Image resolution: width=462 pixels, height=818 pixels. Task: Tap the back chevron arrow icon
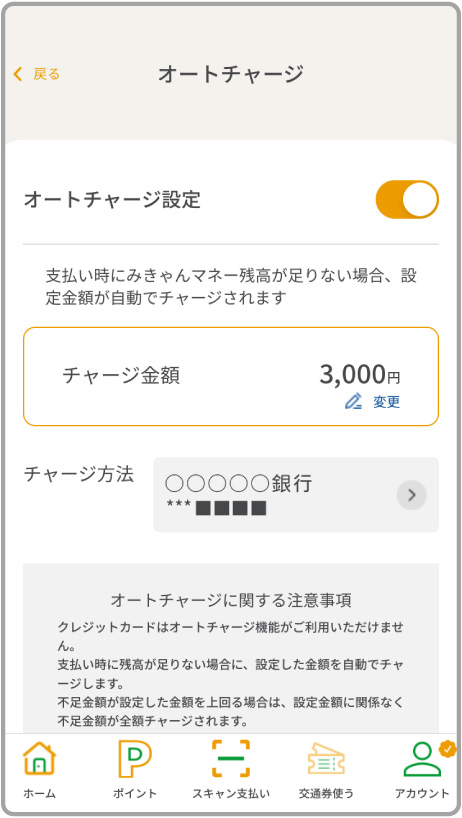pos(18,74)
